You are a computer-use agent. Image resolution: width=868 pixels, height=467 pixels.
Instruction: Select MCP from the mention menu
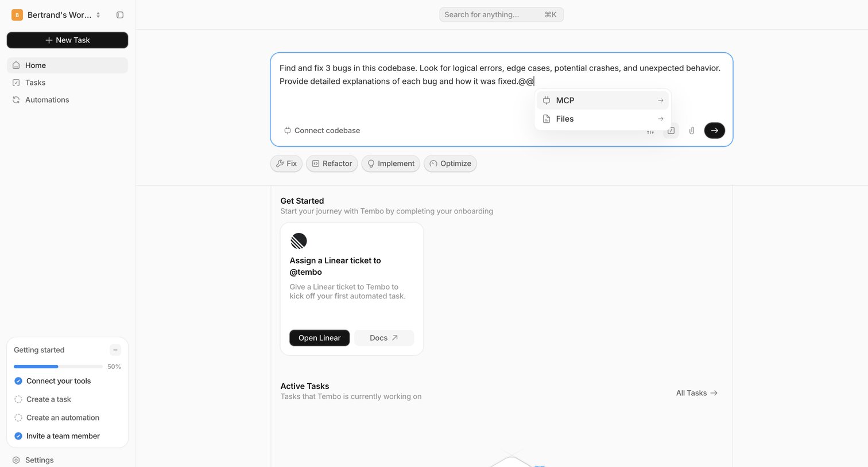point(603,100)
